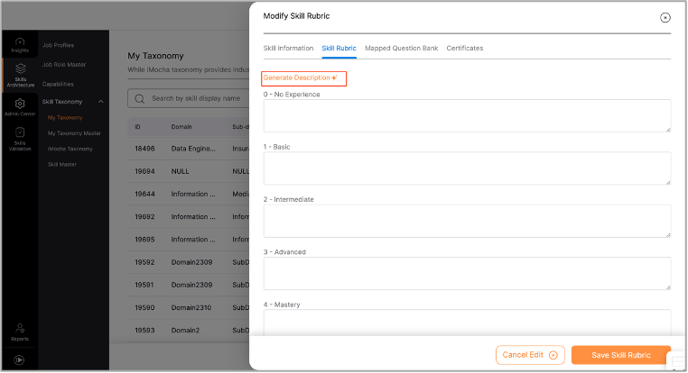Click the play circle icon at sidebar bottom
The width and height of the screenshot is (688, 373).
pos(19,360)
